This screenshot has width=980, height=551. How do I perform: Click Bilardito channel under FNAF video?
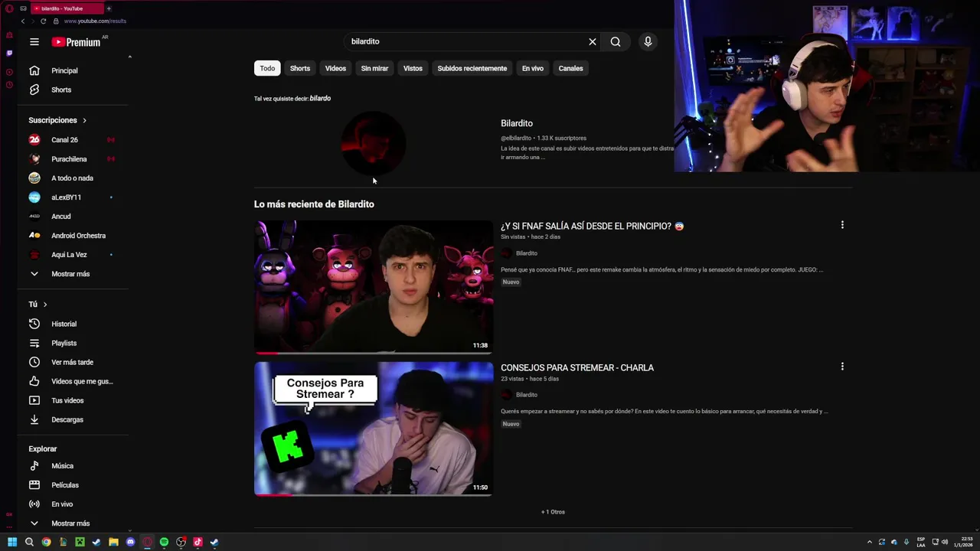click(526, 253)
